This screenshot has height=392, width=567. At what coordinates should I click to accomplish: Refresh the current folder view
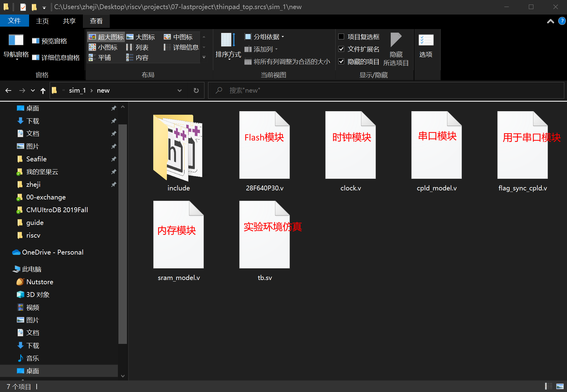[x=196, y=91]
